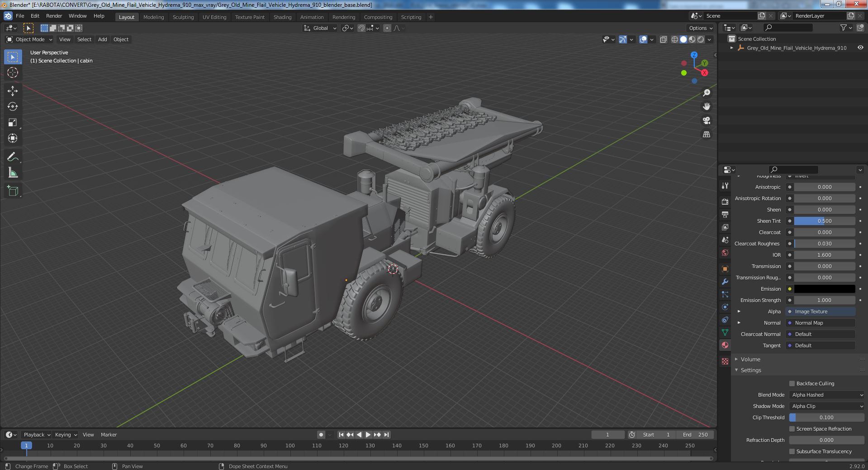Toggle viewport overlays

coord(643,39)
